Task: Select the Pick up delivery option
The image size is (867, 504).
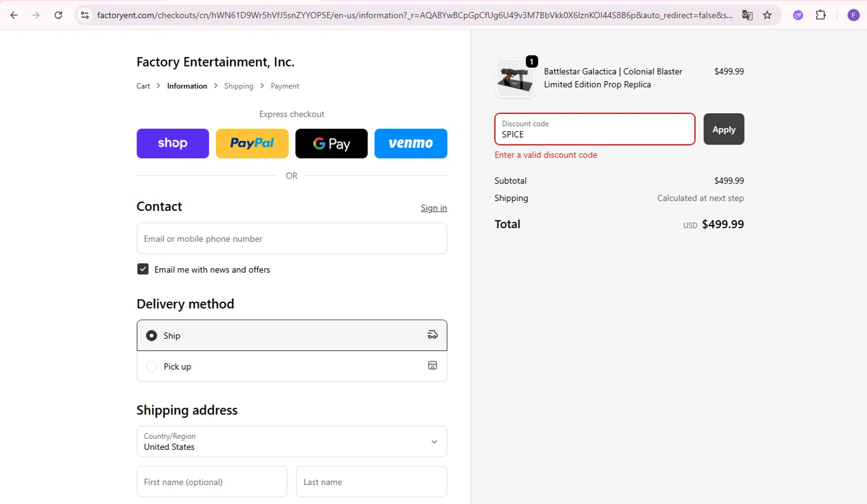Action: [292, 366]
